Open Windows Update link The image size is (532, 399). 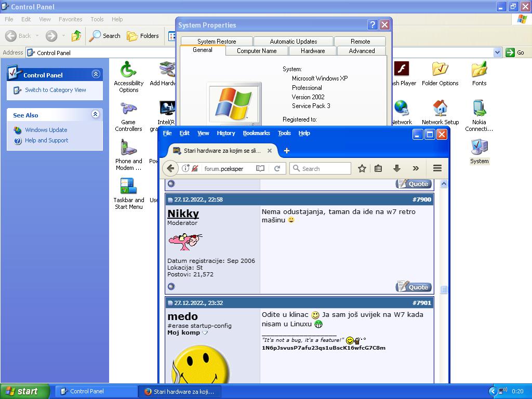click(46, 130)
